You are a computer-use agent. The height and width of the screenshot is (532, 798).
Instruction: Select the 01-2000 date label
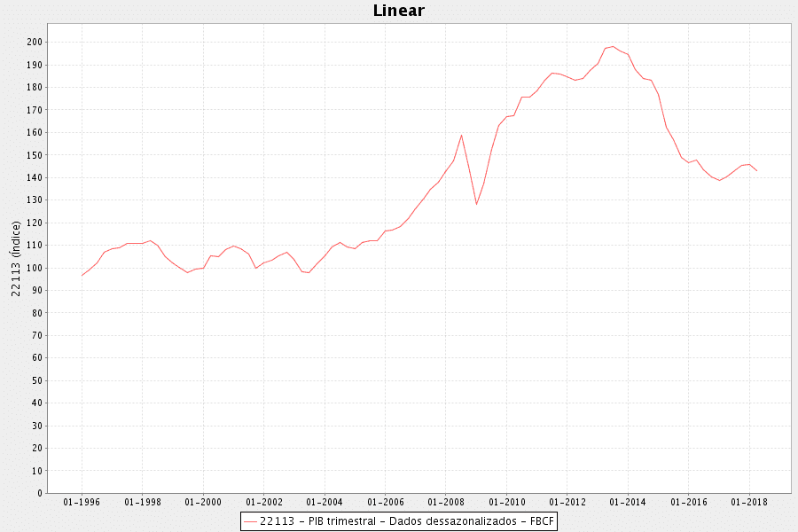point(203,502)
